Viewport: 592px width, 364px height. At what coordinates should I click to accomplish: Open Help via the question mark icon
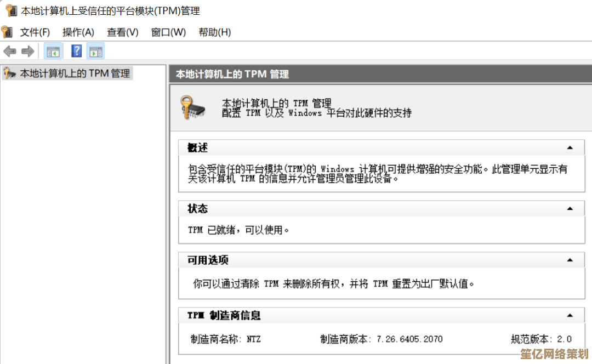tap(77, 52)
